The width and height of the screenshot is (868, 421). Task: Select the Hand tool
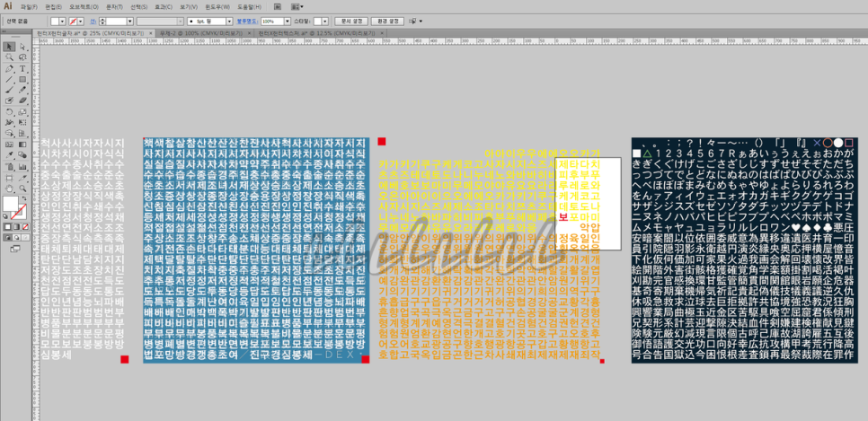(x=9, y=189)
